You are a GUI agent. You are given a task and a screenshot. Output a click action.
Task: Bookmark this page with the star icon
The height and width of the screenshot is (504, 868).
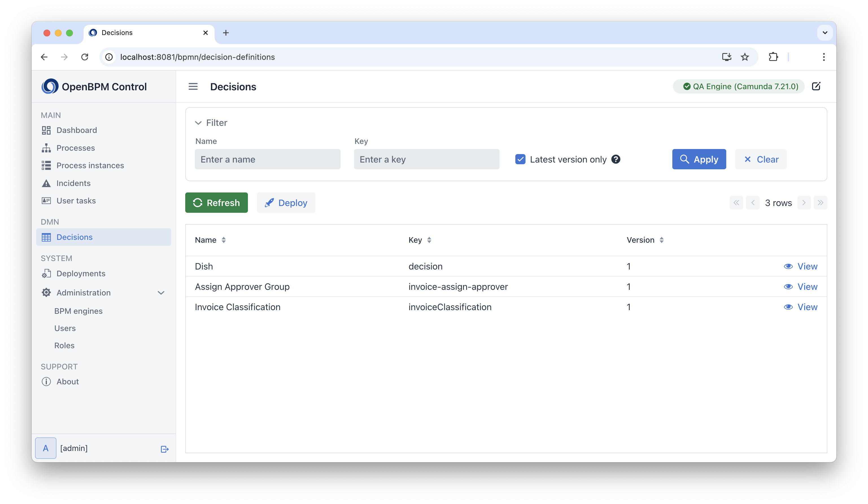745,57
